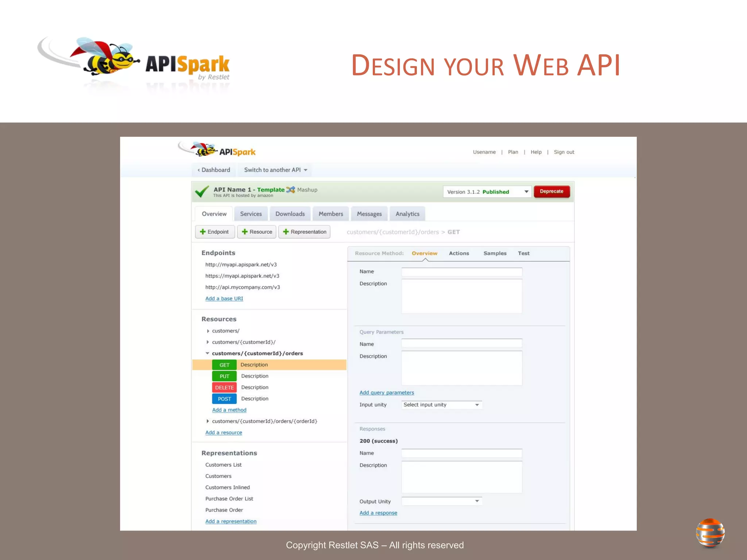Switch to the Overview main tab
The height and width of the screenshot is (560, 747).
(x=214, y=214)
